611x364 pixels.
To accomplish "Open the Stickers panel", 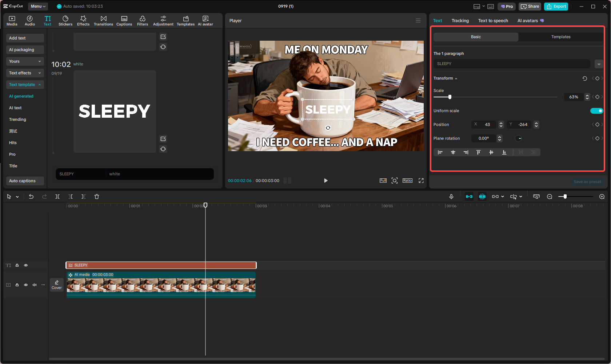I will (x=65, y=20).
